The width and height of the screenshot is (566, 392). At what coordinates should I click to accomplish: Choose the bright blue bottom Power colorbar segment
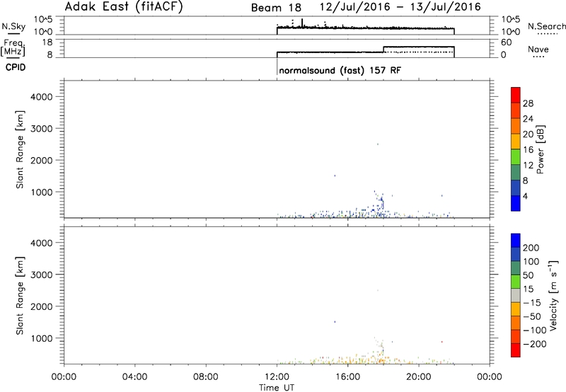click(516, 203)
